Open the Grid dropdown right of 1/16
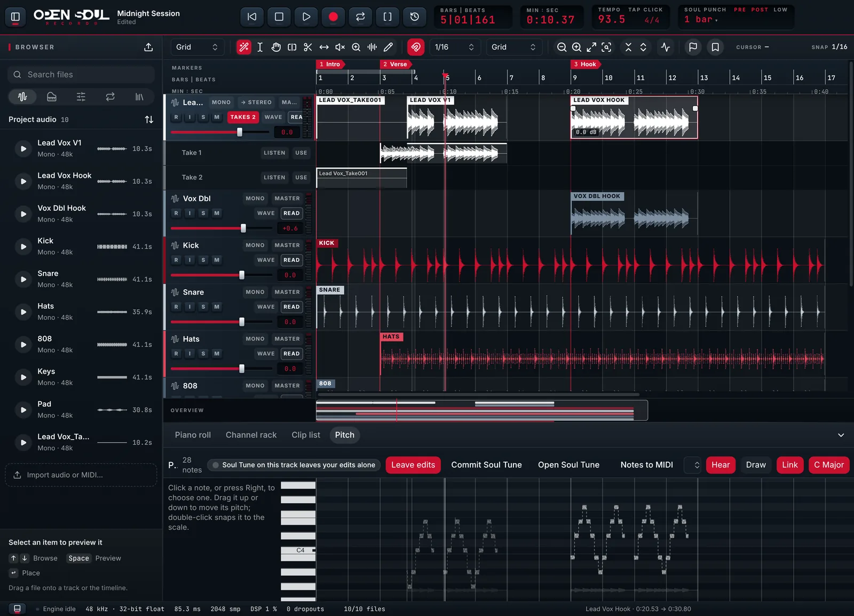854x616 pixels. click(513, 47)
